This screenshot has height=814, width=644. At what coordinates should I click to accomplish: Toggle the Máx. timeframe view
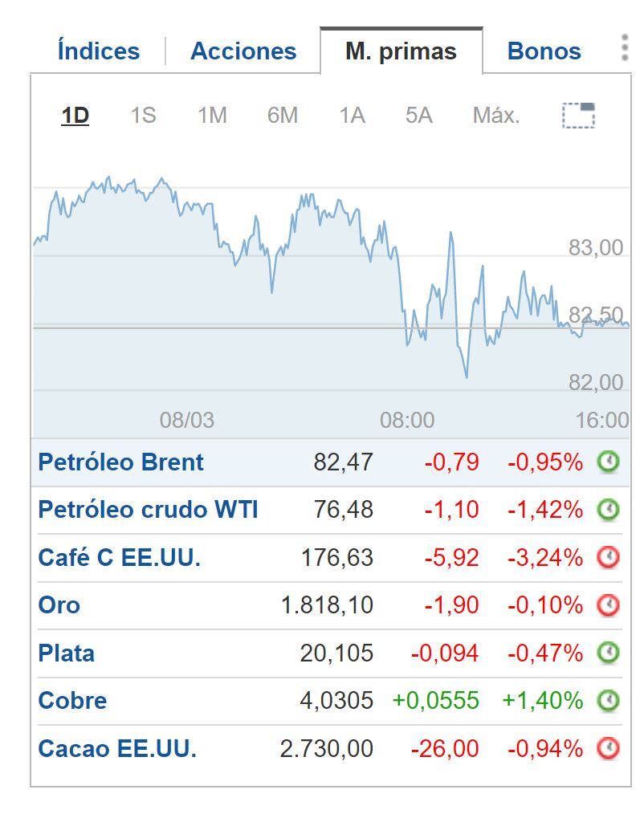tap(495, 115)
